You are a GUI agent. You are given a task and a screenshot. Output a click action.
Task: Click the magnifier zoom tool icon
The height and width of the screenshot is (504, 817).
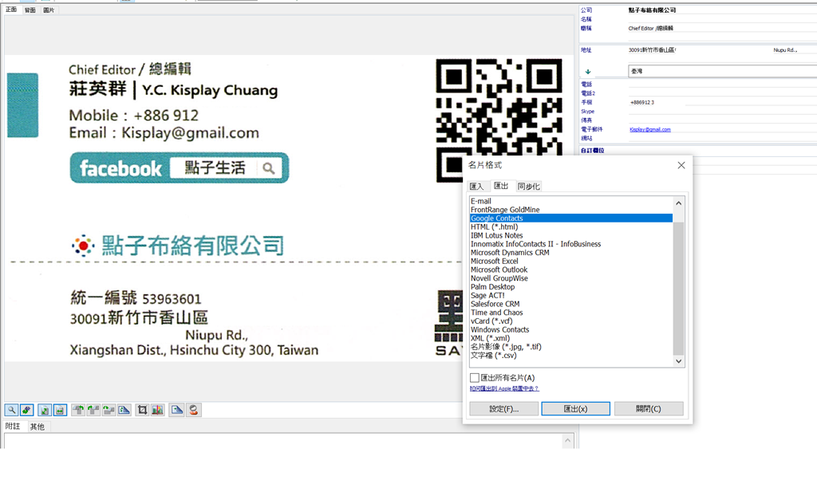12,410
